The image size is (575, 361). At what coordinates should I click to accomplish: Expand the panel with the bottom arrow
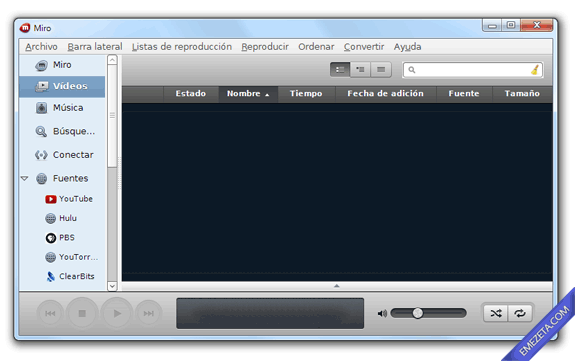[x=337, y=286]
